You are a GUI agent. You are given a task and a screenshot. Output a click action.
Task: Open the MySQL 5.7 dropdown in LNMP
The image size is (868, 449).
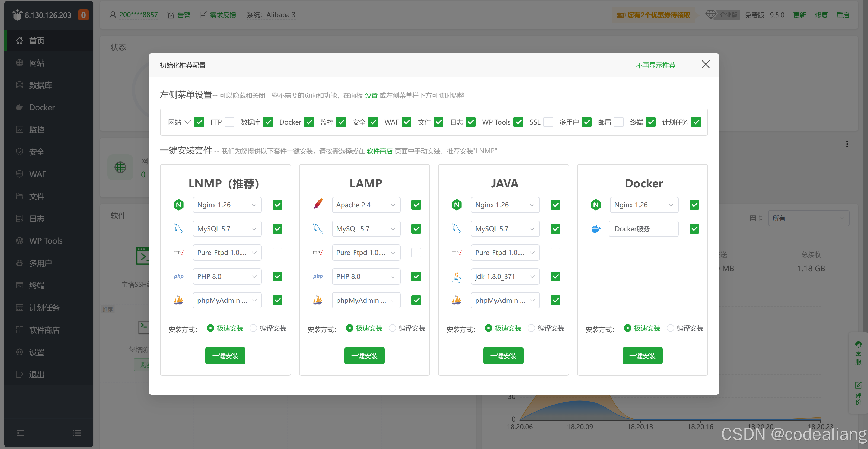pos(227,228)
